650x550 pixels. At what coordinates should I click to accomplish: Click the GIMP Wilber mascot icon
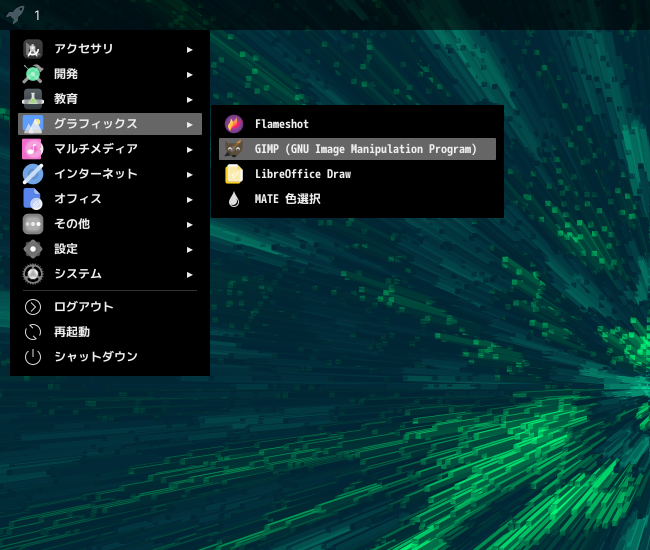pos(234,149)
